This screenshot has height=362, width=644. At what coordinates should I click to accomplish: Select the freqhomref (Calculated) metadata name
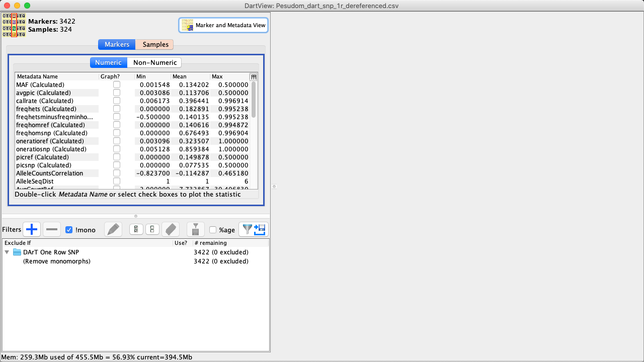(50, 125)
